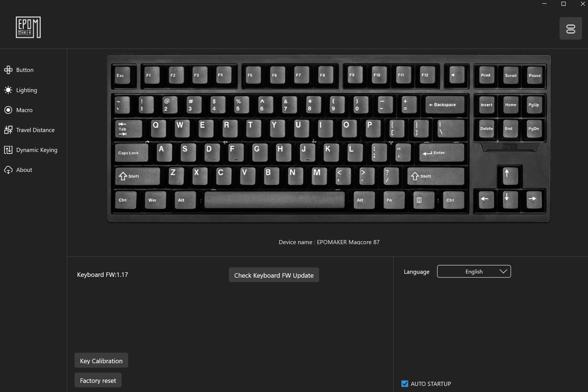
Task: Open the Button settings sidebar icon
Action: [x=8, y=70]
